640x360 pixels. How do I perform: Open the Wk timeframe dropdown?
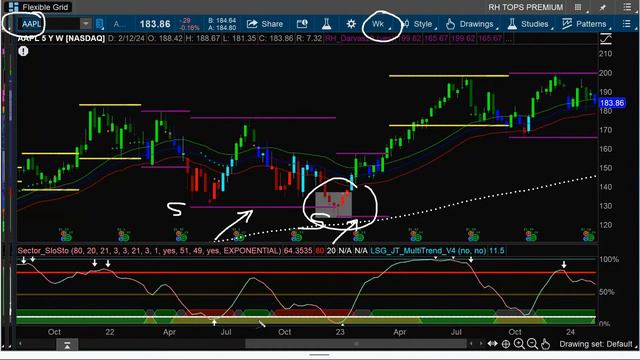pos(380,24)
